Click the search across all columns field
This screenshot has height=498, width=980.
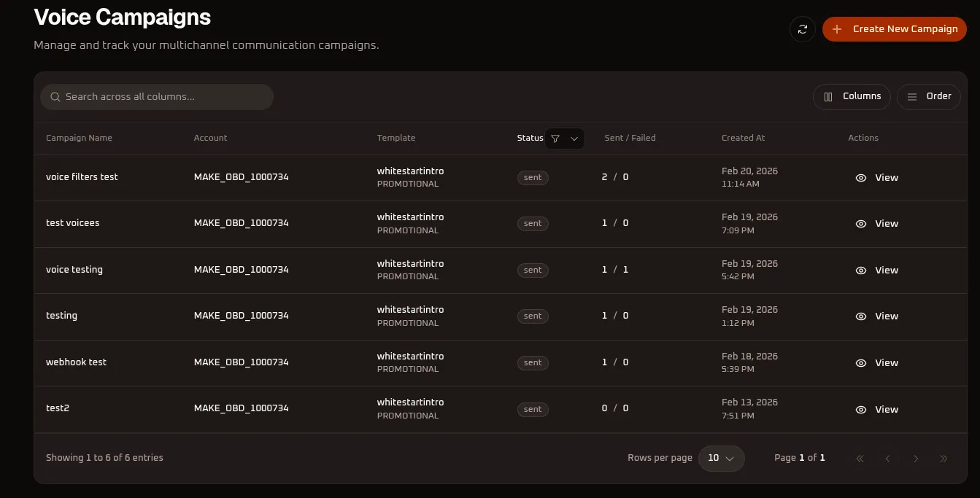[x=157, y=97]
